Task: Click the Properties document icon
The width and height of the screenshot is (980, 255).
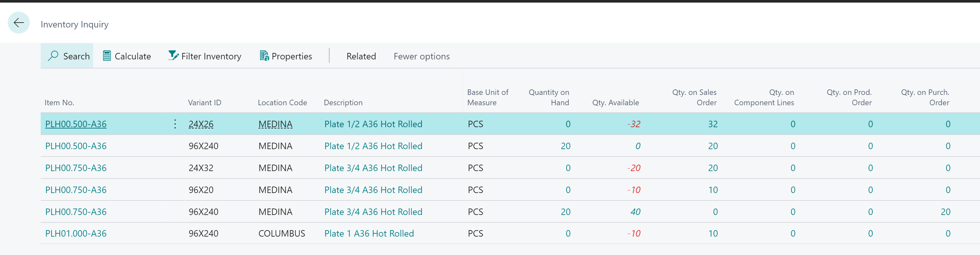Action: (264, 56)
